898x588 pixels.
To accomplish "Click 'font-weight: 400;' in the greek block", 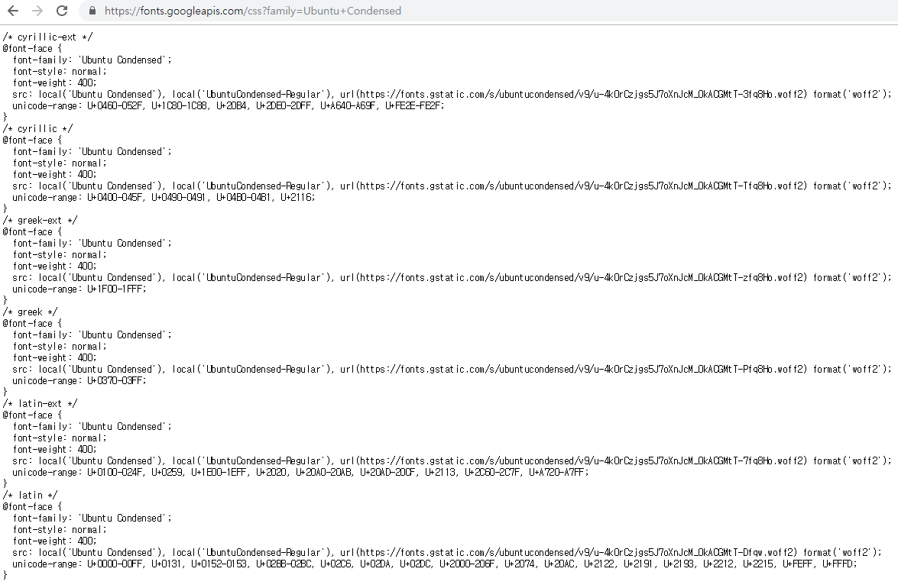I will point(55,357).
